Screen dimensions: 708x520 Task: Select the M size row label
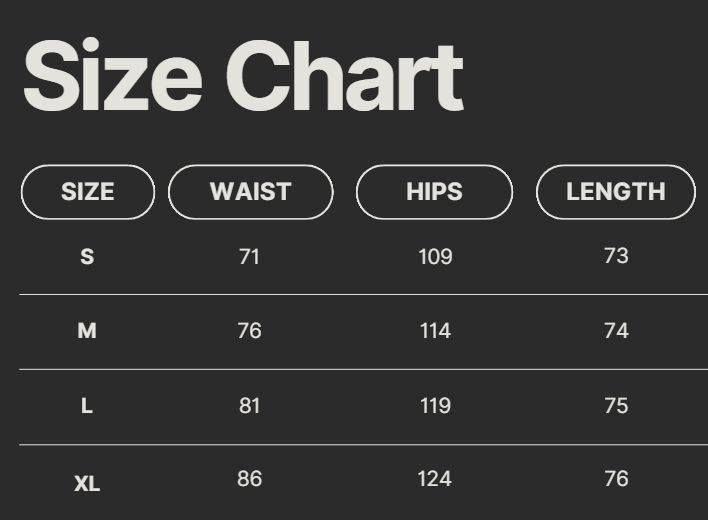[x=87, y=331]
